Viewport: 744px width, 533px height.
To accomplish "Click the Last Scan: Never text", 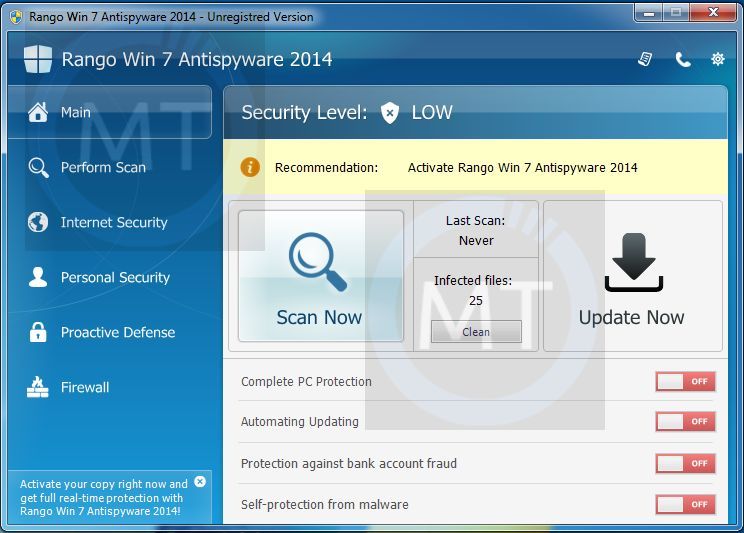I will [476, 230].
